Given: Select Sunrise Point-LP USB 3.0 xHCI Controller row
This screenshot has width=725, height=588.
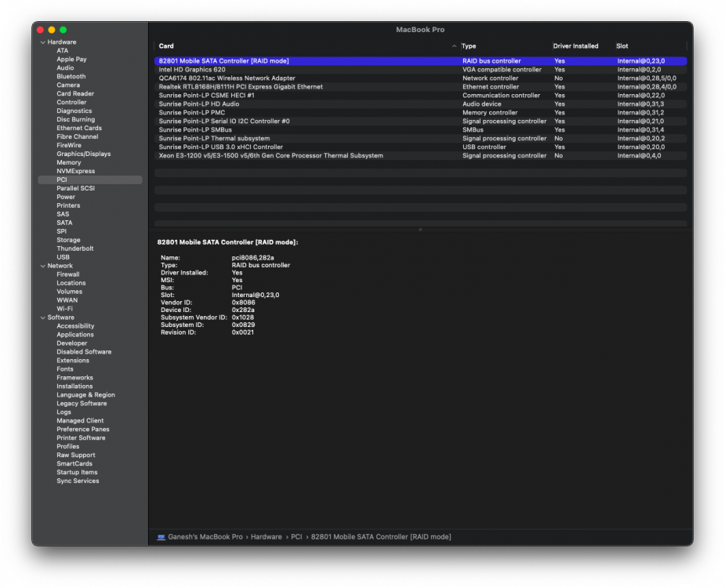Looking at the screenshot, I should 420,147.
